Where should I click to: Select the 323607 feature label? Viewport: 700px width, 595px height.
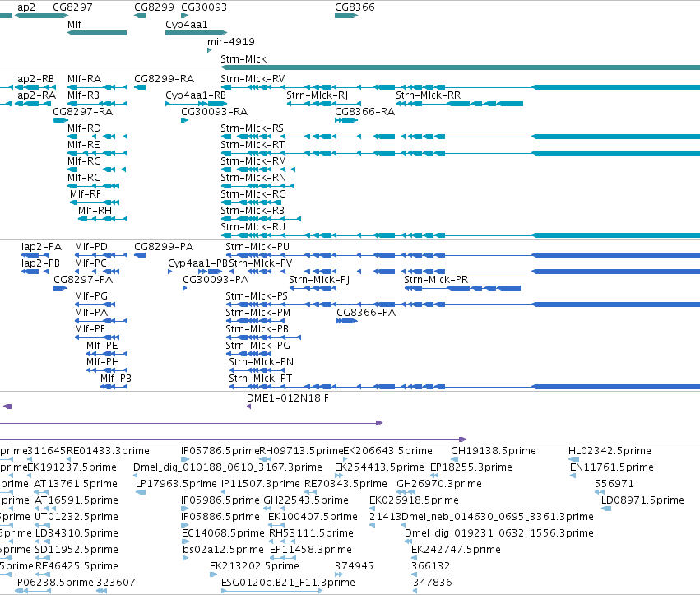[116, 583]
